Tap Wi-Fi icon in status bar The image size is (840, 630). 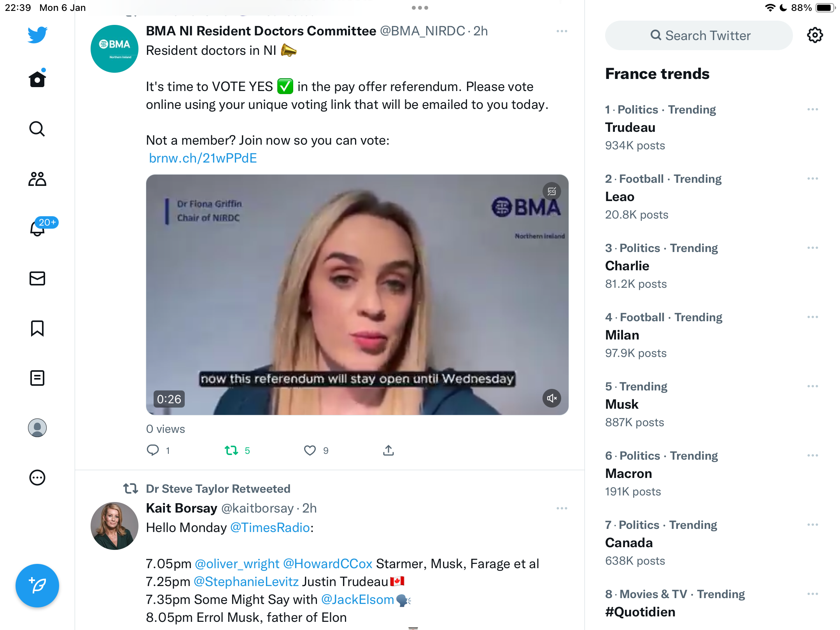[770, 8]
